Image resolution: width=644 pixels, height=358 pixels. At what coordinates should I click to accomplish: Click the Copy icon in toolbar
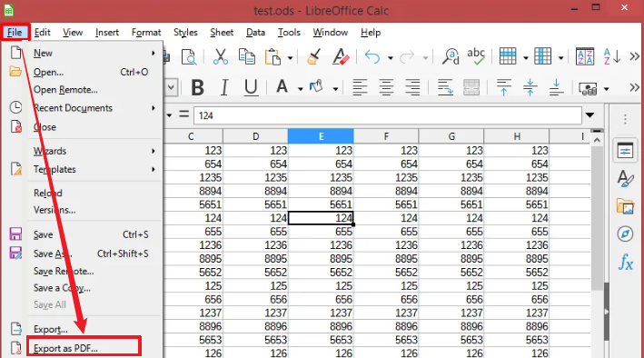247,56
